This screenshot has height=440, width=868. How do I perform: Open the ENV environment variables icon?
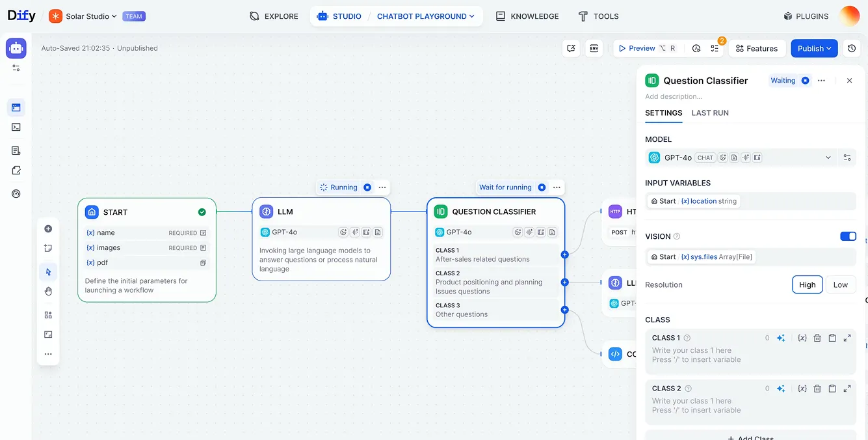(594, 48)
